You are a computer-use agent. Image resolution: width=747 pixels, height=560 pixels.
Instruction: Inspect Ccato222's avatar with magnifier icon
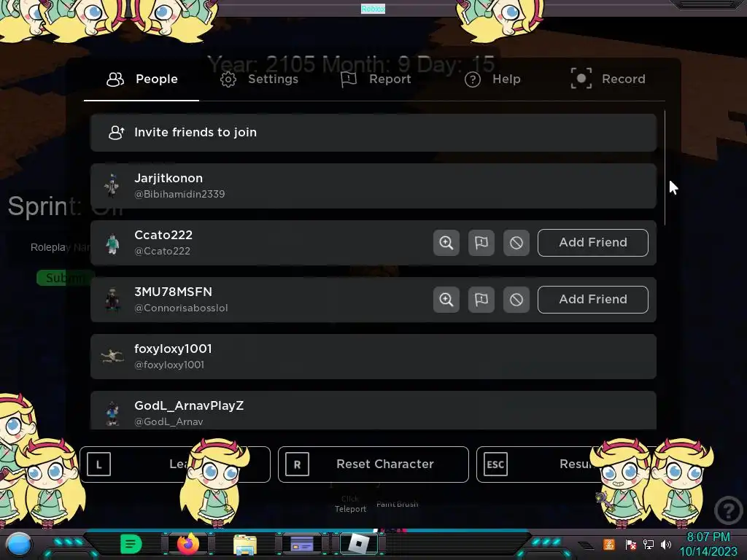pos(446,242)
